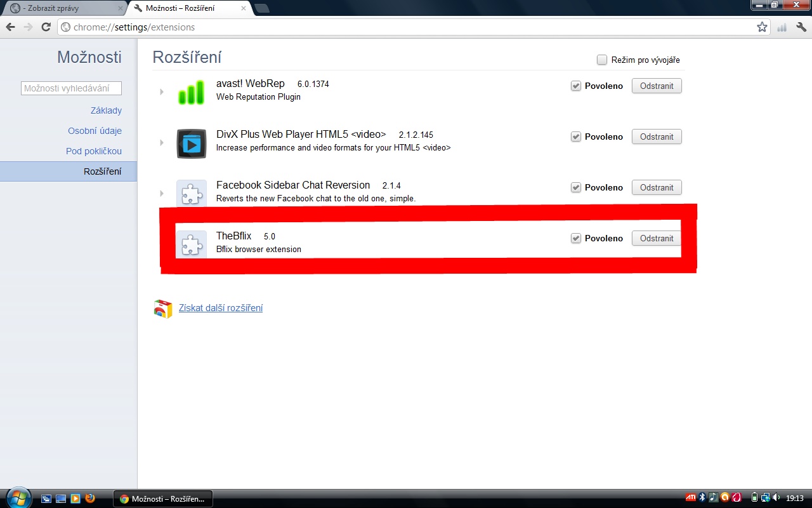Click the Facebook Sidebar Chat puzzle-piece icon
Screen dimensions: 812x508
point(191,192)
